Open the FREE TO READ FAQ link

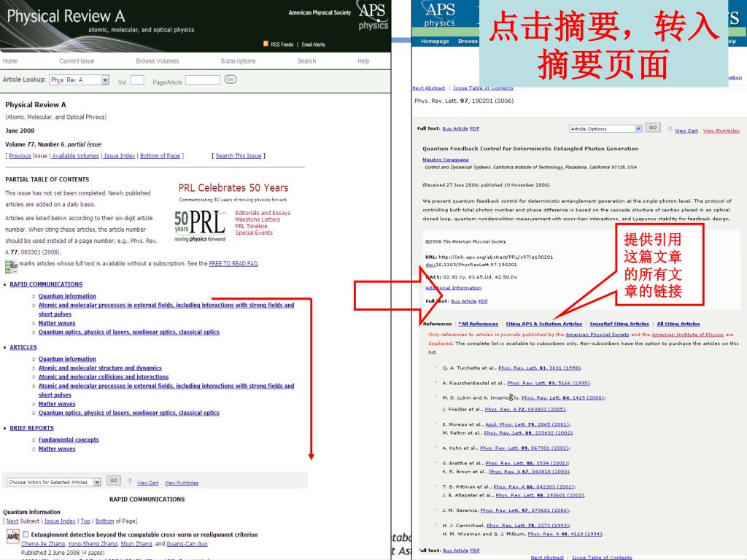233,263
